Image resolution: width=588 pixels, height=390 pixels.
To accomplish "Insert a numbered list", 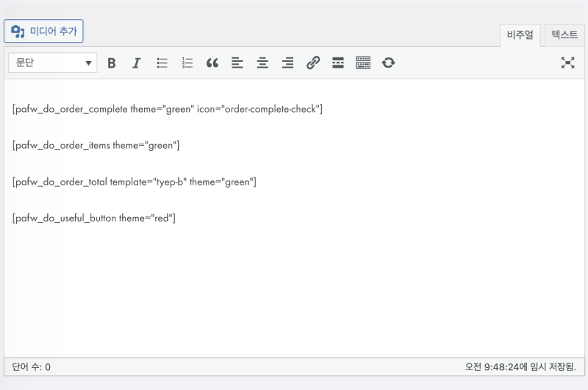I will click(187, 63).
